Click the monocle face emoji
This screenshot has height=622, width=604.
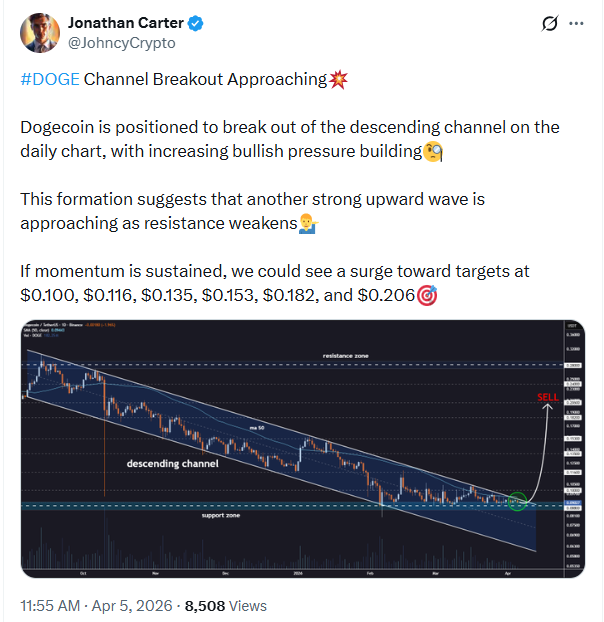click(433, 152)
